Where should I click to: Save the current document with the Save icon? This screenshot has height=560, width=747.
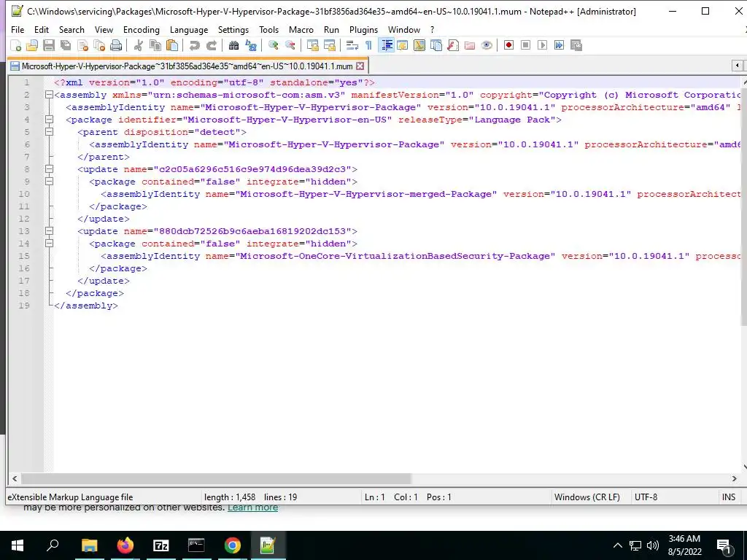[x=49, y=45]
